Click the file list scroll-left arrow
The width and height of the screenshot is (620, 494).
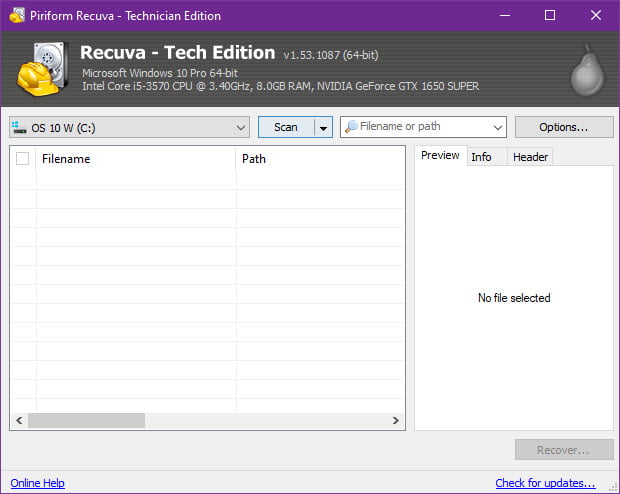click(19, 420)
